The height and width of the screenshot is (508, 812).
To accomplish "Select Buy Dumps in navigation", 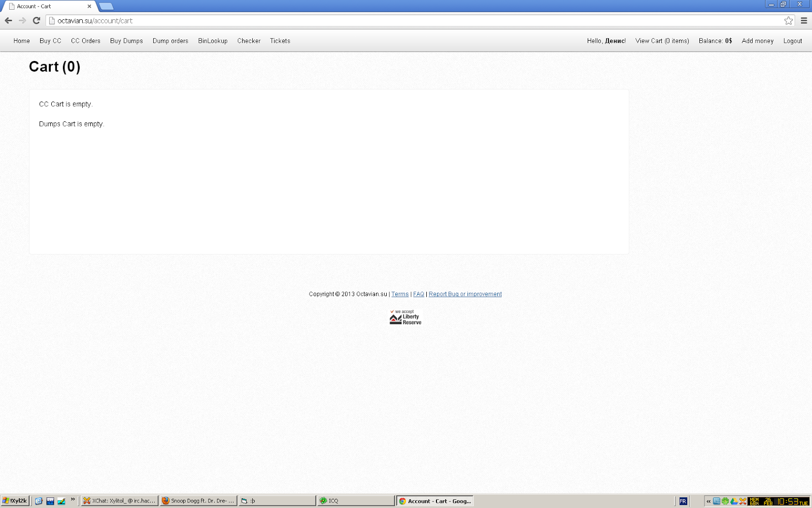I will 126,41.
